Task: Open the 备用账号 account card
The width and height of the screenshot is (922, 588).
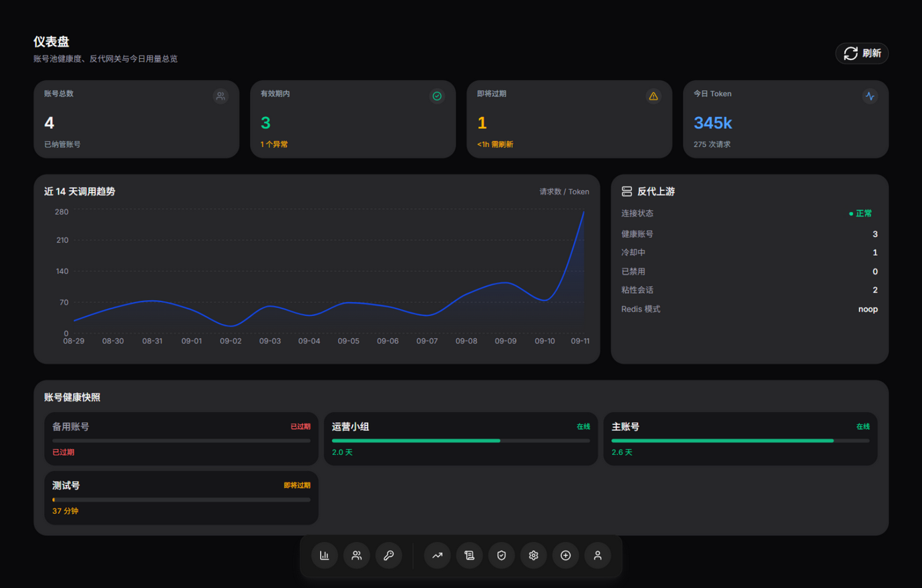Action: coord(181,438)
